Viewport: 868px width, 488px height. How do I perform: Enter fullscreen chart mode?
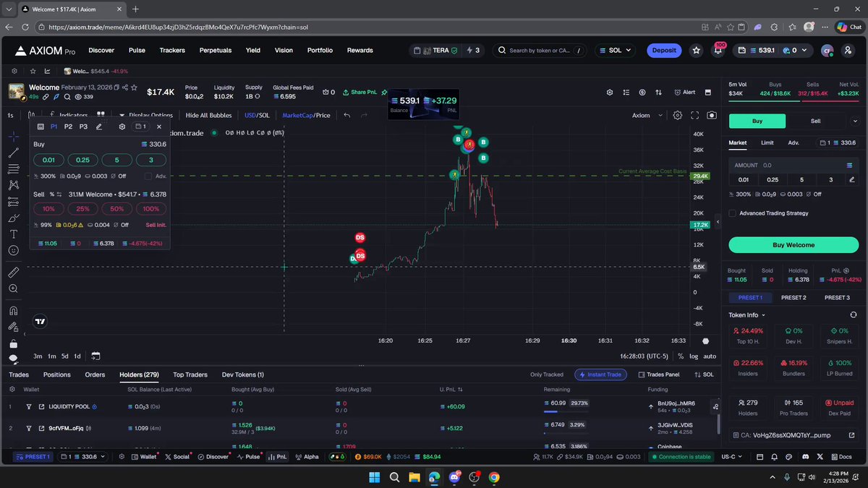point(695,115)
